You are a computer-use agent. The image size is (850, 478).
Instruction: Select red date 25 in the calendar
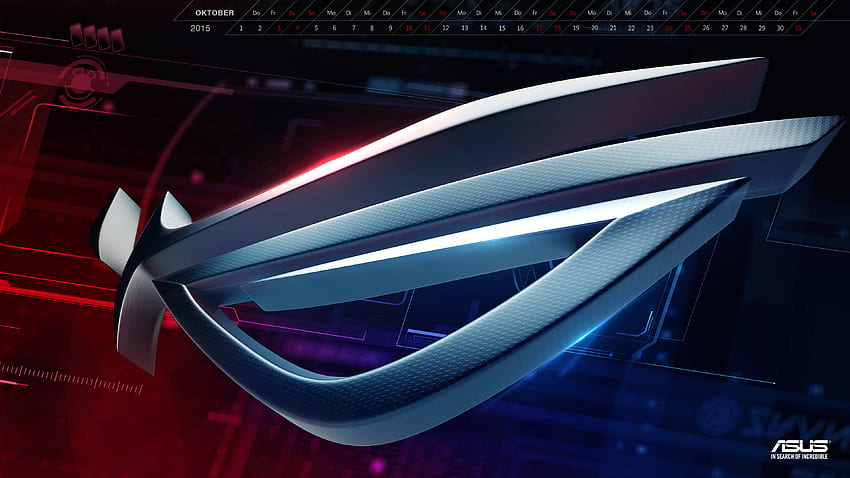pyautogui.click(x=687, y=28)
